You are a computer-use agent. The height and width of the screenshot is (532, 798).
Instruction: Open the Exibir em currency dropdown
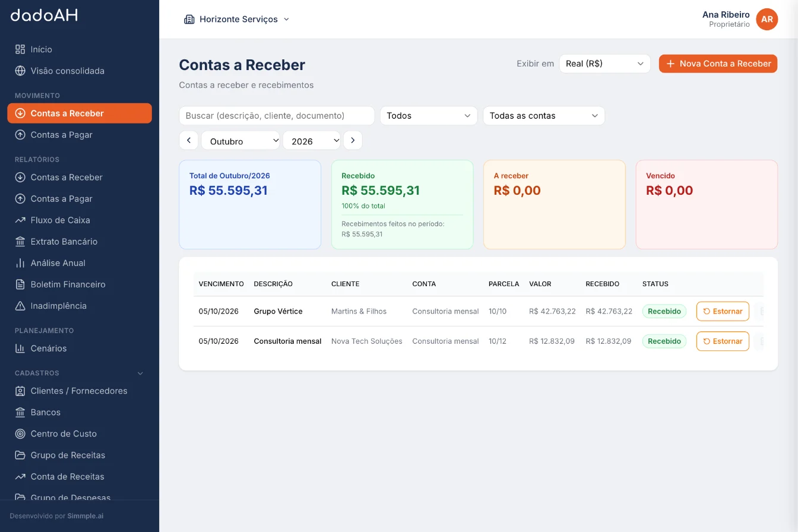(605, 64)
